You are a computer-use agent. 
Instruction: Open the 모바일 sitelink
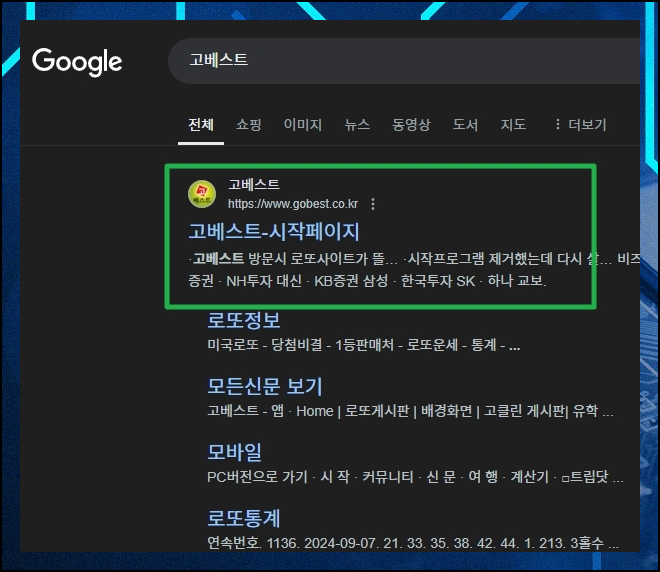(x=234, y=452)
